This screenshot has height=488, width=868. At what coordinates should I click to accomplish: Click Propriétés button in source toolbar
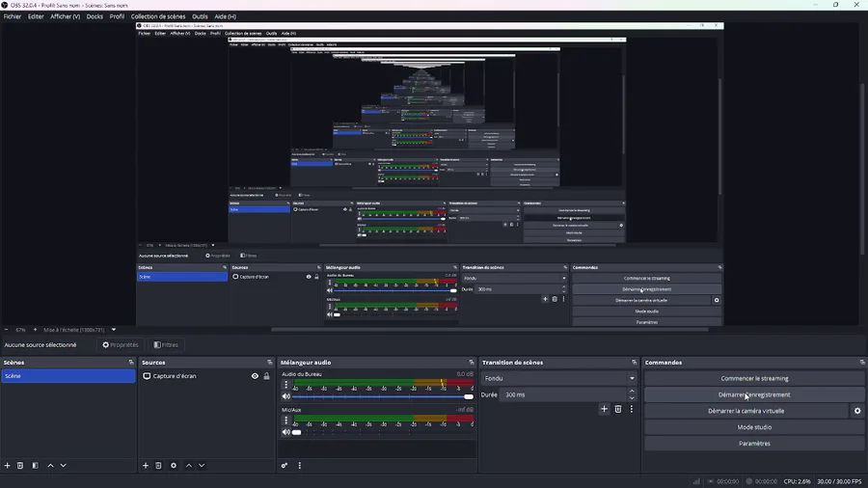121,344
